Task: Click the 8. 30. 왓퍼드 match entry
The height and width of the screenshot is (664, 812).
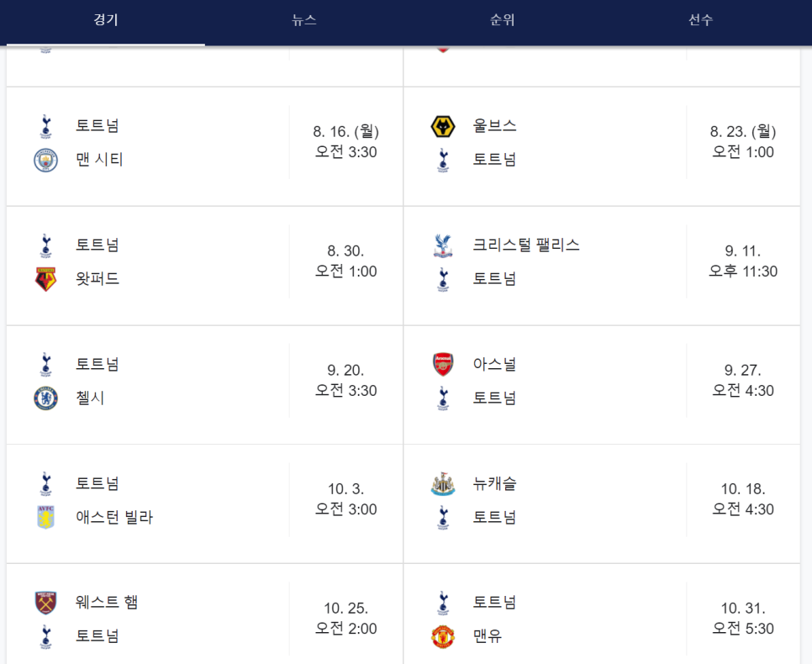Action: [x=202, y=261]
